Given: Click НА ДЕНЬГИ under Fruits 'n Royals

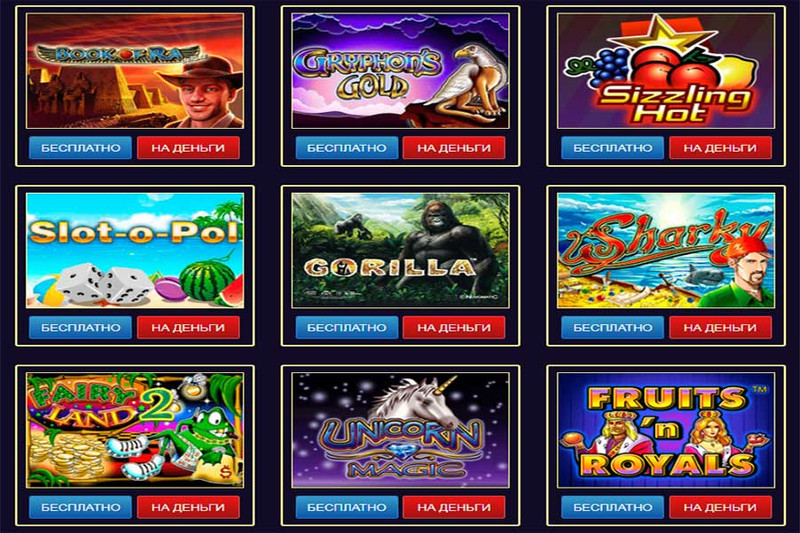Looking at the screenshot, I should [x=720, y=507].
